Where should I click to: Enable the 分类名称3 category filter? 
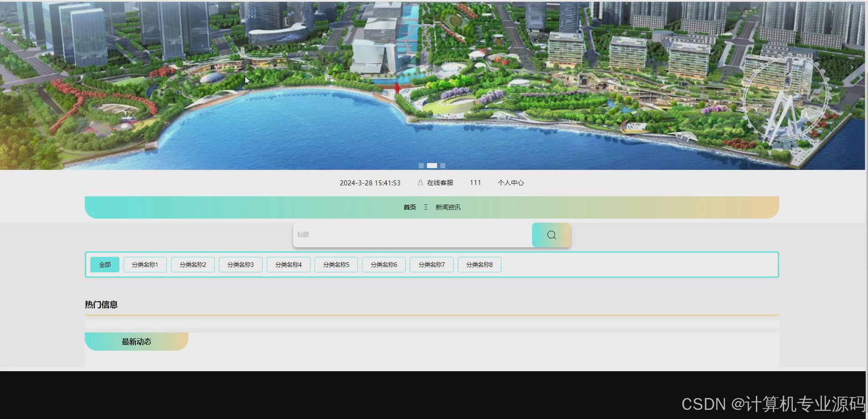(240, 264)
